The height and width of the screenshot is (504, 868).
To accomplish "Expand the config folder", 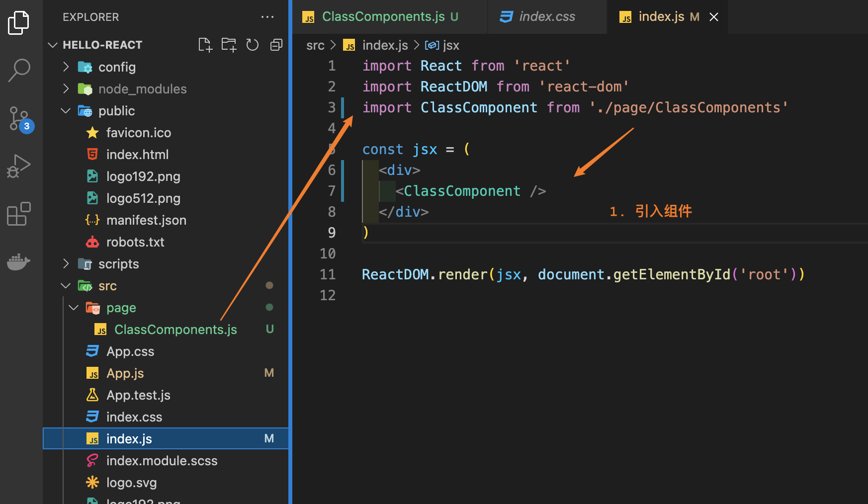I will [117, 67].
